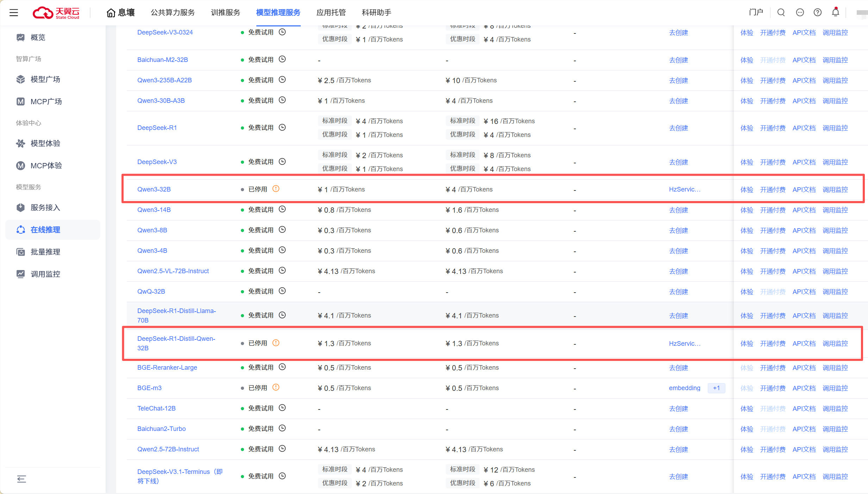This screenshot has width=868, height=494.
Task: Click clock icon beside Qwen3-14B free trial
Action: click(x=282, y=210)
